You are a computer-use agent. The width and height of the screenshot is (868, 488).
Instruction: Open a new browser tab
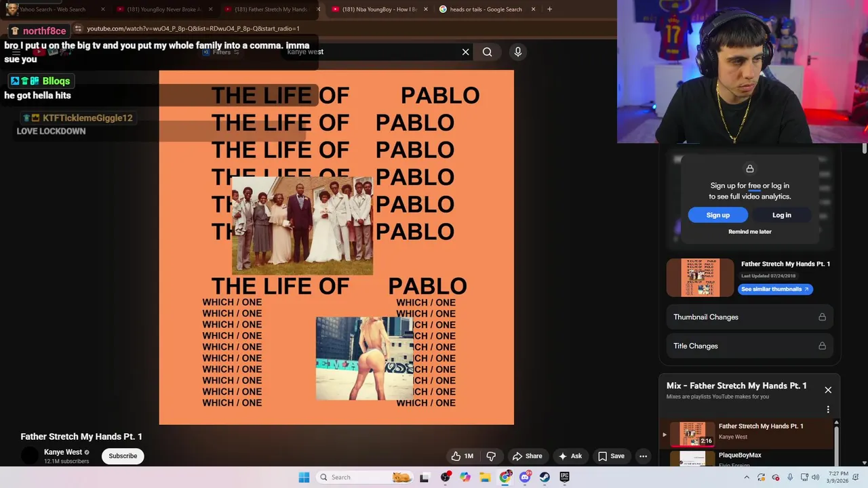549,9
